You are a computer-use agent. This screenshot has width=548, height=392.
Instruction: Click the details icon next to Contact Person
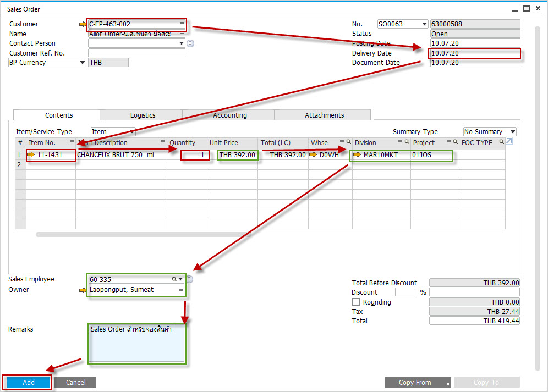(190, 43)
